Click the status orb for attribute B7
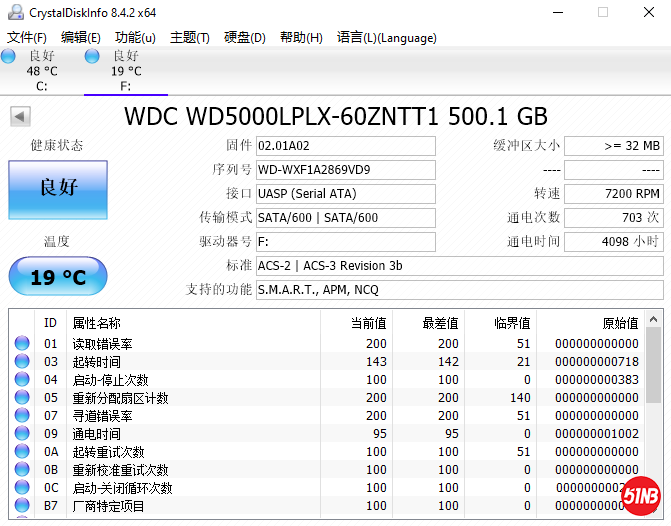The width and height of the screenshot is (671, 526). pyautogui.click(x=22, y=506)
